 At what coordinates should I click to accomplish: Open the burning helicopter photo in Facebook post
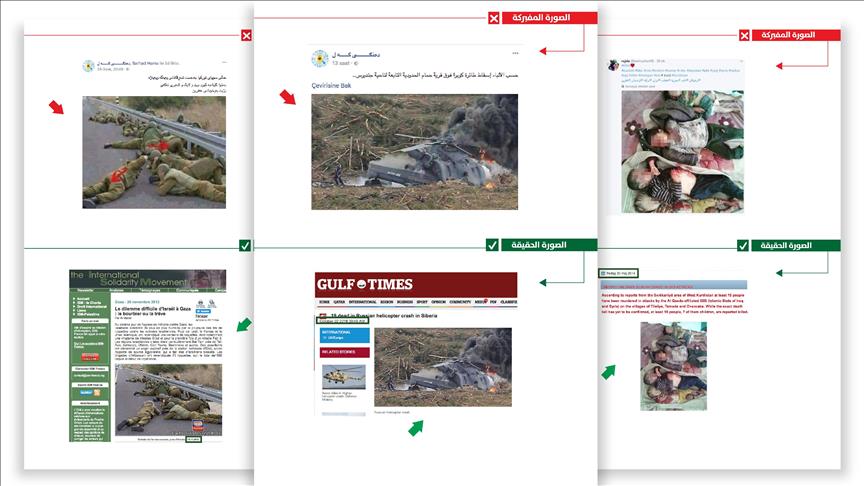(x=414, y=152)
